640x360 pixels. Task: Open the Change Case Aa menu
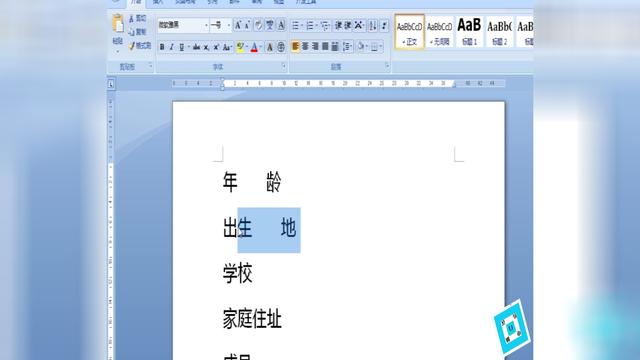tap(227, 47)
